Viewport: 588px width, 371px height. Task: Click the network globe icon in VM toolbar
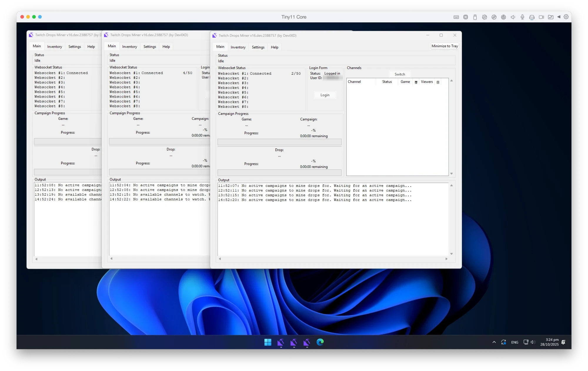[503, 17]
